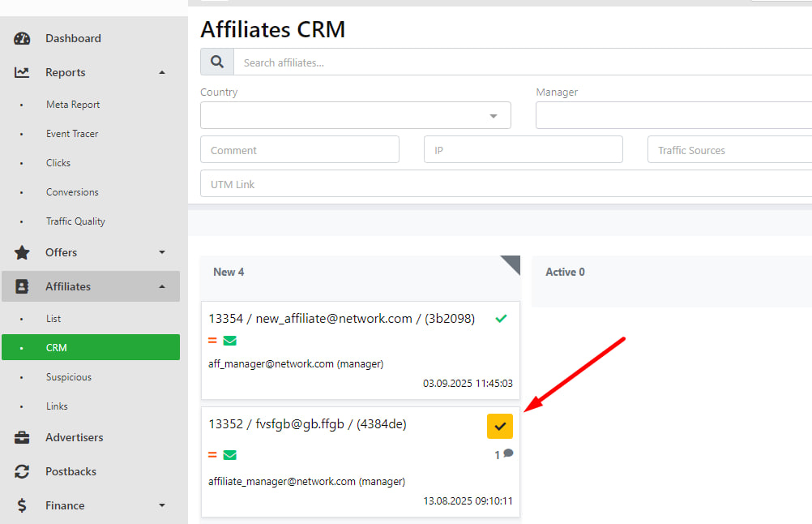
Task: Open the Conversions report
Action: coord(72,192)
